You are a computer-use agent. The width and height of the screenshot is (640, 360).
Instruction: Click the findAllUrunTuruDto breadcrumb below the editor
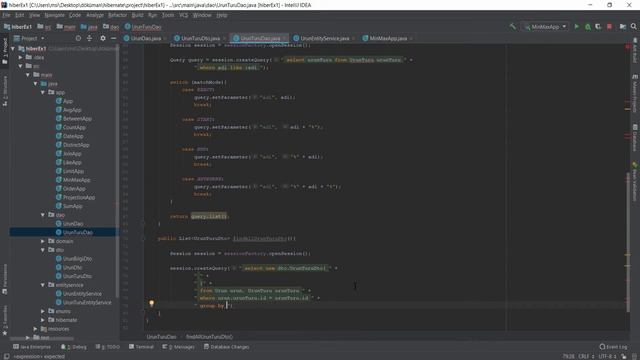coord(209,337)
